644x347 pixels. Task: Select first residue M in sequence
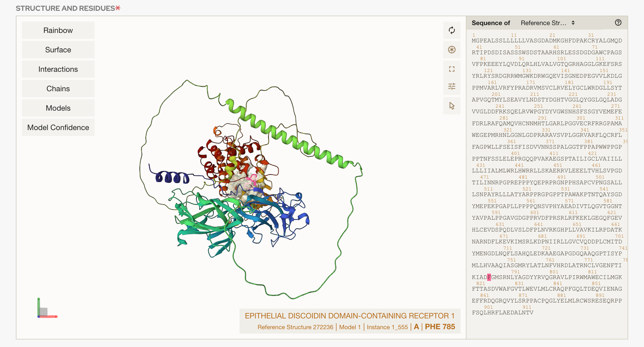pos(474,41)
